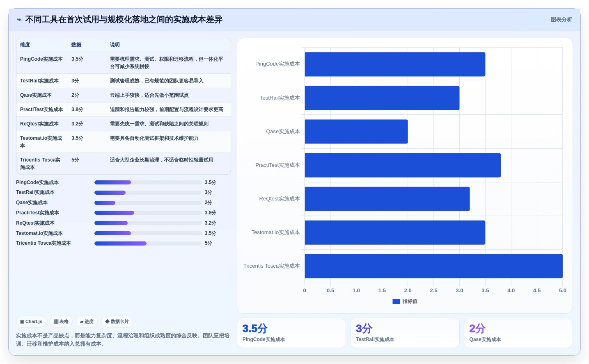This screenshot has height=364, width=589.
Task: Click the TestRail实施成本 progress bar
Action: click(148, 193)
